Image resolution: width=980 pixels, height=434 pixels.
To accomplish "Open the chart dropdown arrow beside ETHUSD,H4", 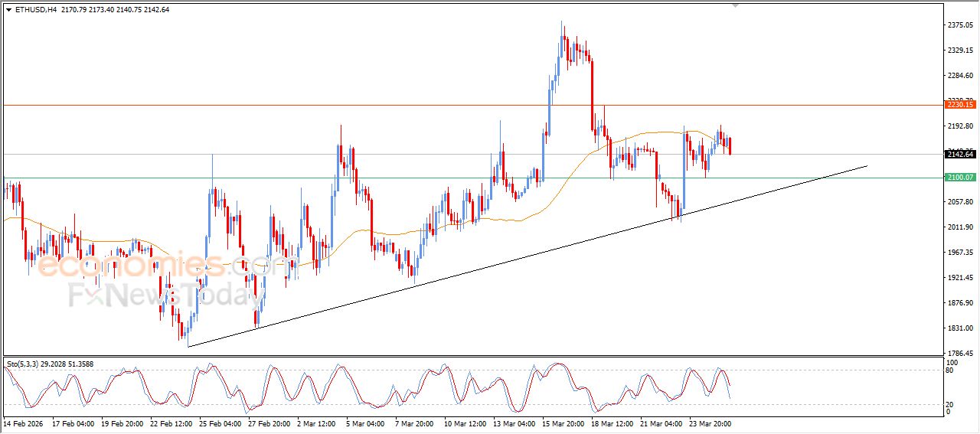I will point(8,10).
